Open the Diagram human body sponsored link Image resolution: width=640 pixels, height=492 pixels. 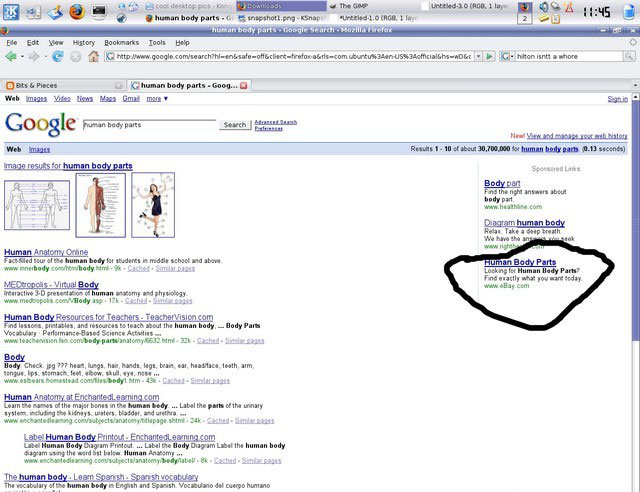tap(524, 223)
